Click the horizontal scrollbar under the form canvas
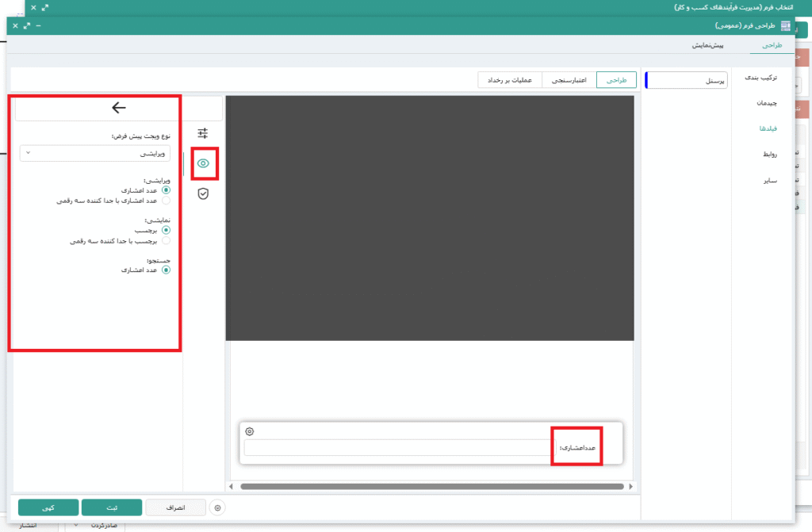The image size is (812, 532). (x=428, y=486)
